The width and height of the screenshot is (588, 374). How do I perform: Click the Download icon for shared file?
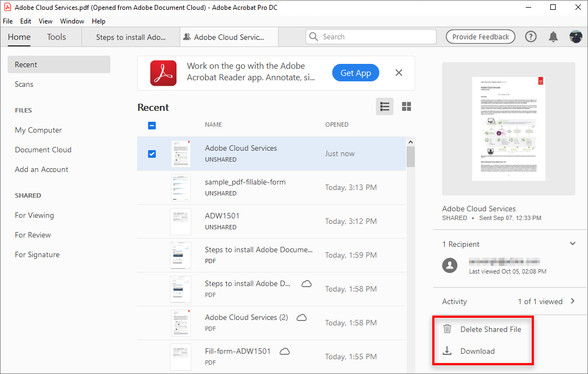click(447, 351)
